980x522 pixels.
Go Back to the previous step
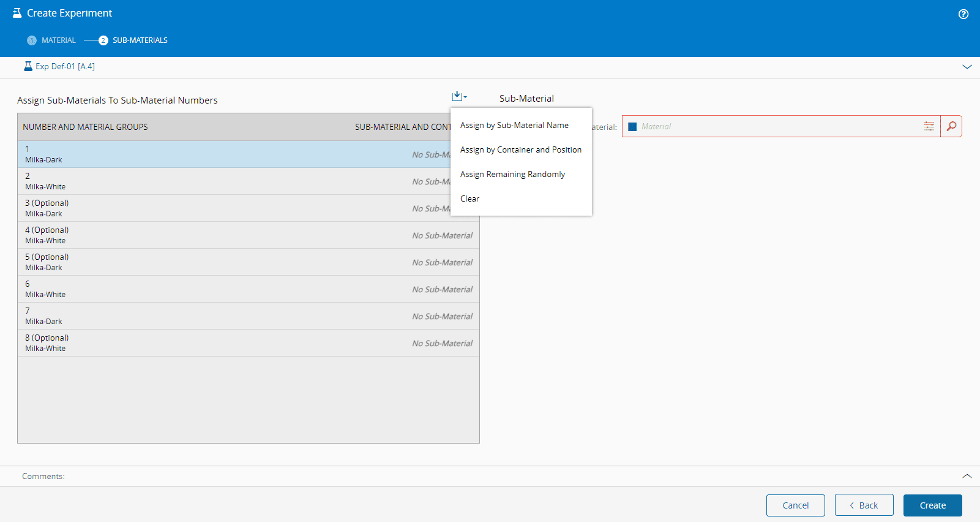864,505
